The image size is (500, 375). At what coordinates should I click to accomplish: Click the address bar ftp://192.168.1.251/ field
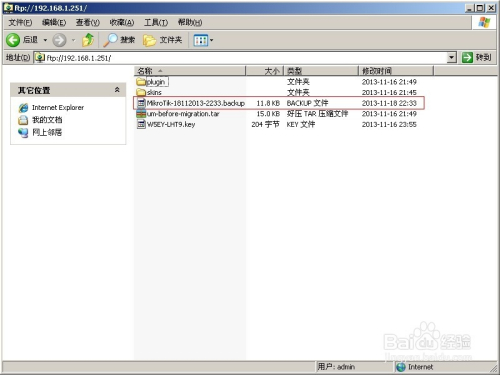tap(245, 58)
